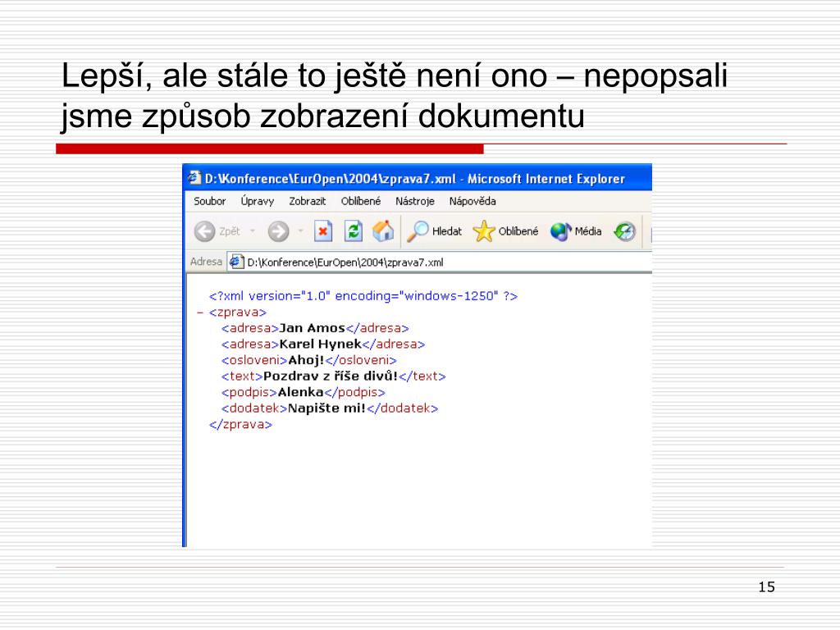Image resolution: width=840 pixels, height=630 pixels.
Task: Open the Nástroje menu
Action: [x=414, y=202]
